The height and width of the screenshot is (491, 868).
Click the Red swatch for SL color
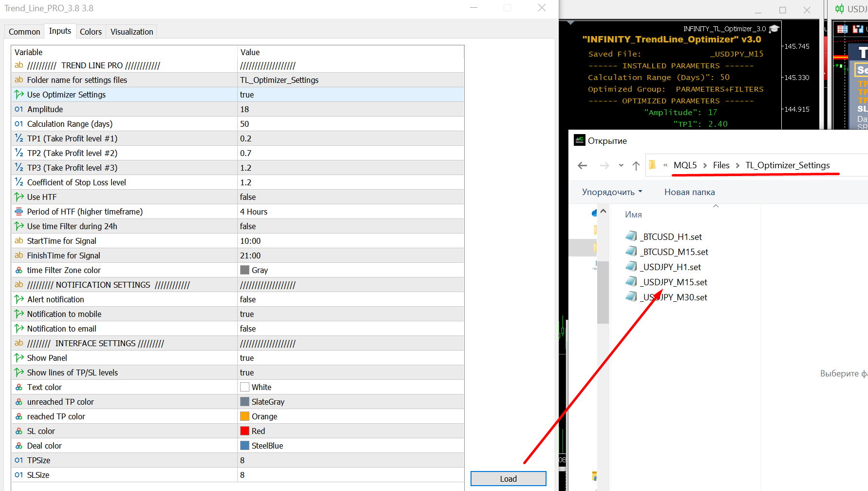(245, 431)
